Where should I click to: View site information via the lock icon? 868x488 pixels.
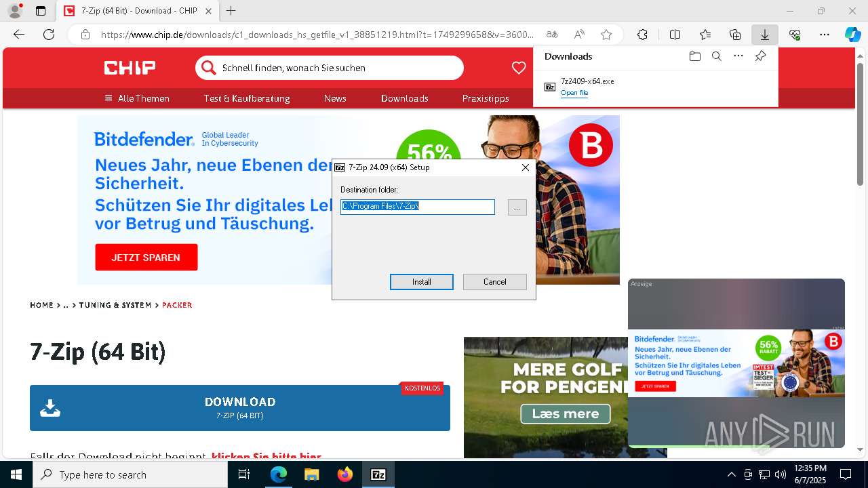point(85,35)
